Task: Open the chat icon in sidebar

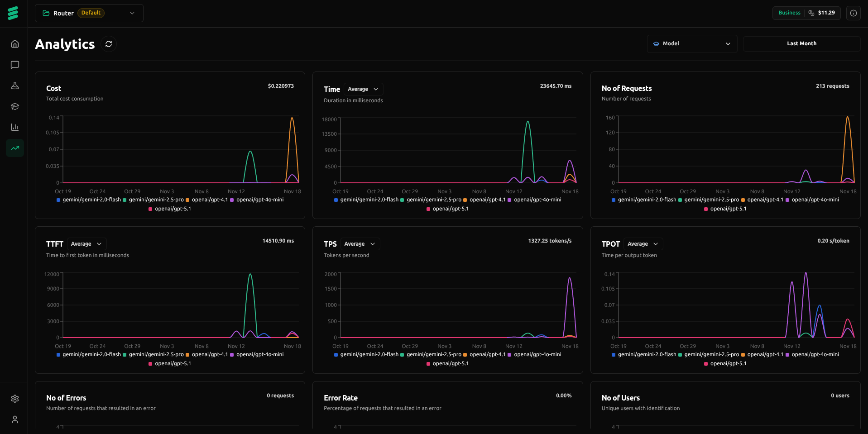Action: pyautogui.click(x=15, y=65)
